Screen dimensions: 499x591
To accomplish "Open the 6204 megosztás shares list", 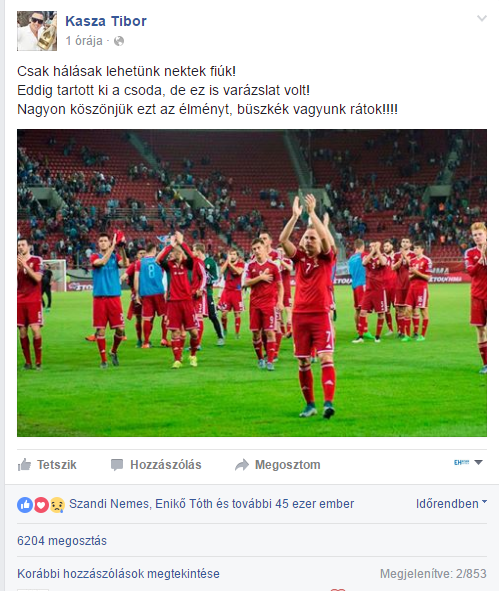I will pyautogui.click(x=62, y=541).
